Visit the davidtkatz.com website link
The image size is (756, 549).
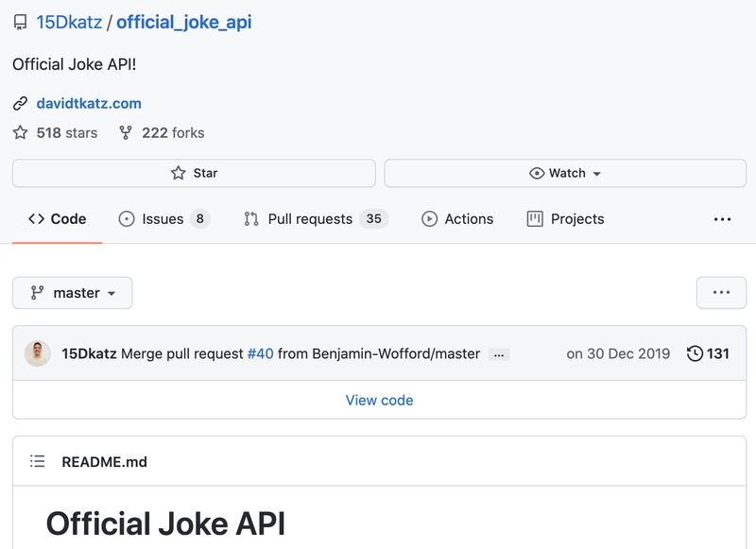[89, 103]
